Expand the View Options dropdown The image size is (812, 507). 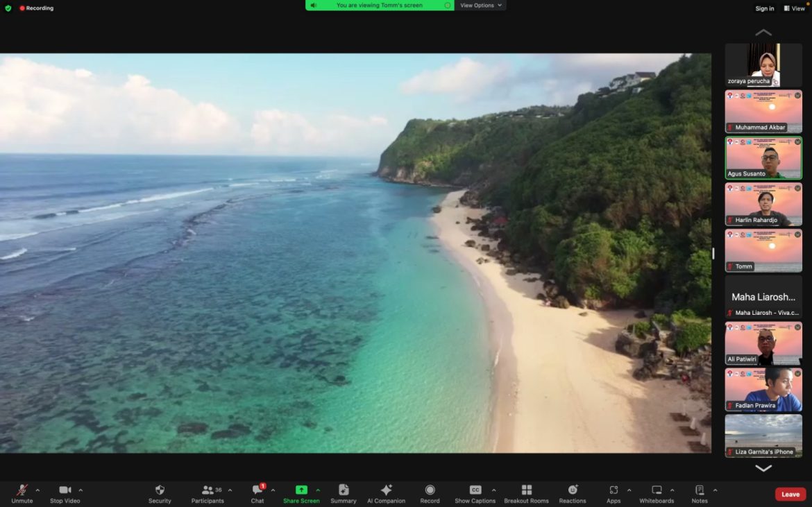coord(480,6)
